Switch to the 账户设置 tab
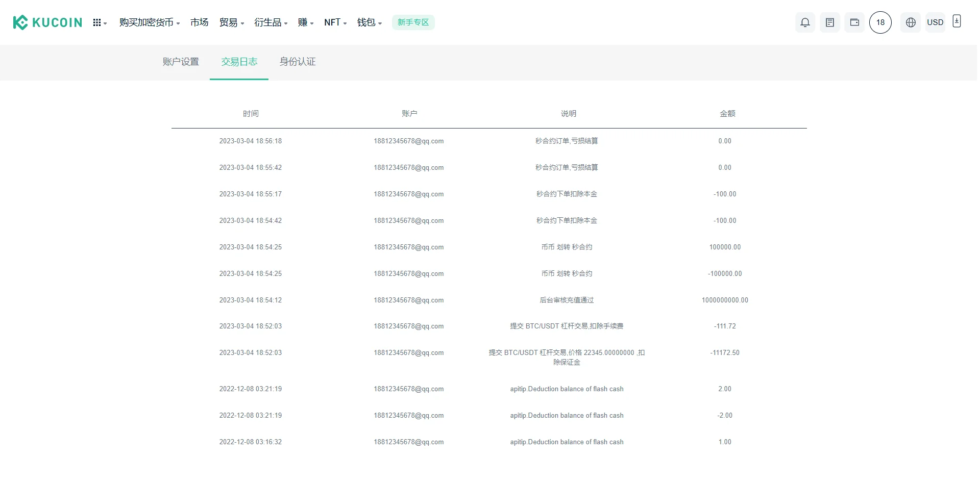 coord(181,62)
